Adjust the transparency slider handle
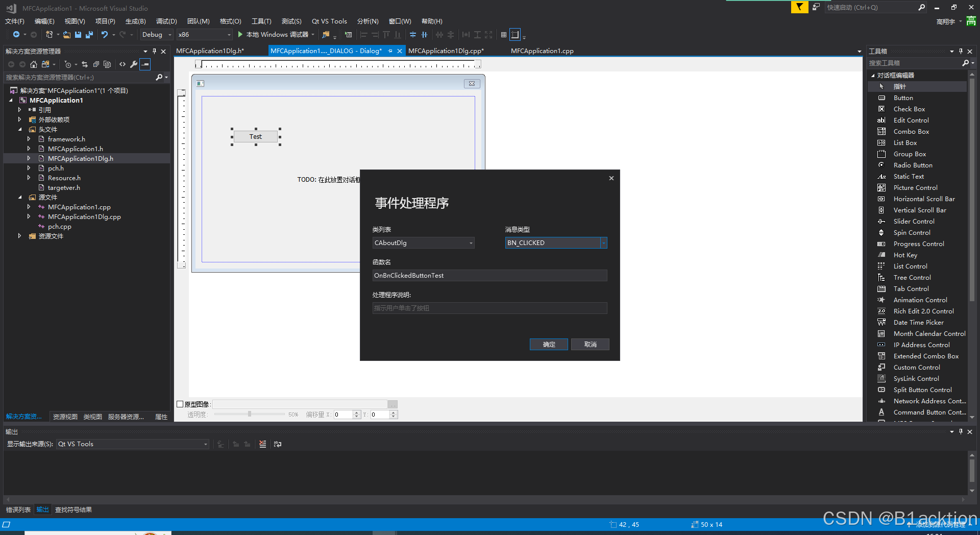The width and height of the screenshot is (980, 535). [x=250, y=414]
